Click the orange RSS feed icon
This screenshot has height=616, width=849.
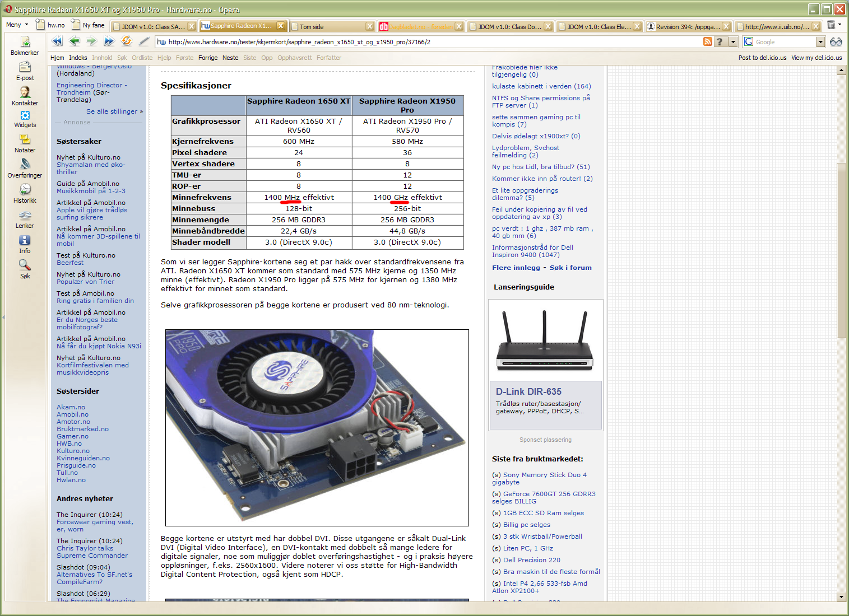point(708,41)
